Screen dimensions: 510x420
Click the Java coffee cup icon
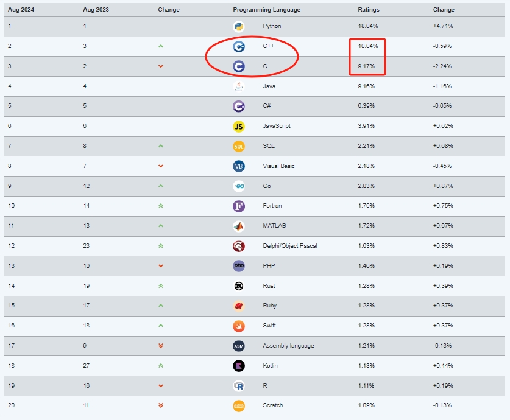(x=239, y=86)
